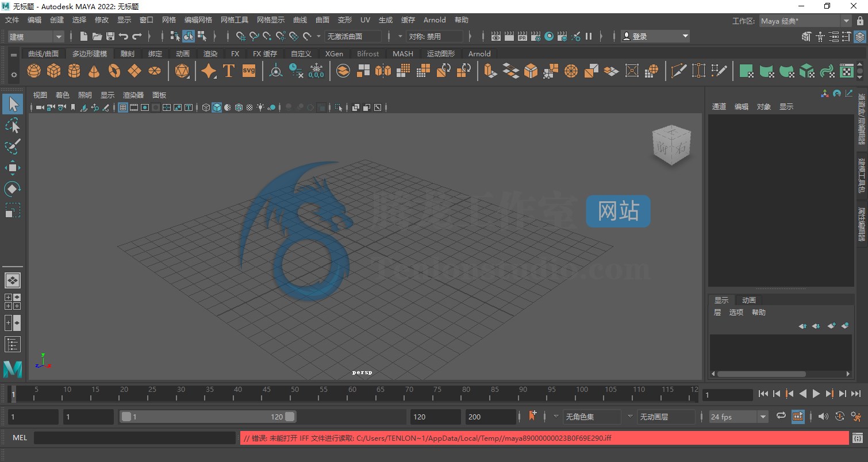Create a polygon plane from the shelf
The height and width of the screenshot is (462, 868).
pos(135,71)
